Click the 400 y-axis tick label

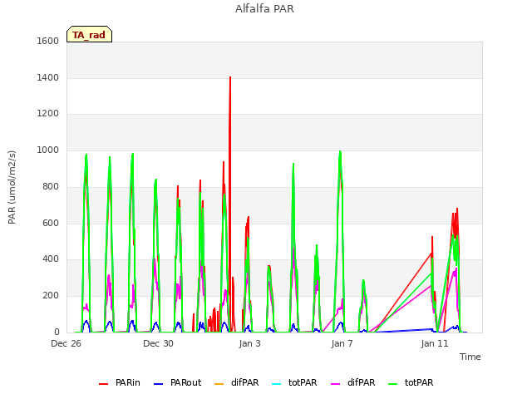click(x=51, y=259)
